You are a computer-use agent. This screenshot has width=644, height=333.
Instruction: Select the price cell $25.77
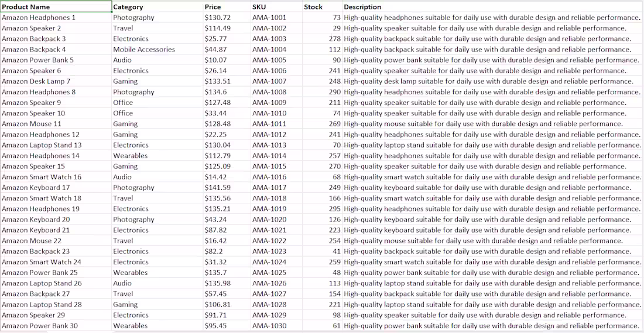(x=227, y=39)
